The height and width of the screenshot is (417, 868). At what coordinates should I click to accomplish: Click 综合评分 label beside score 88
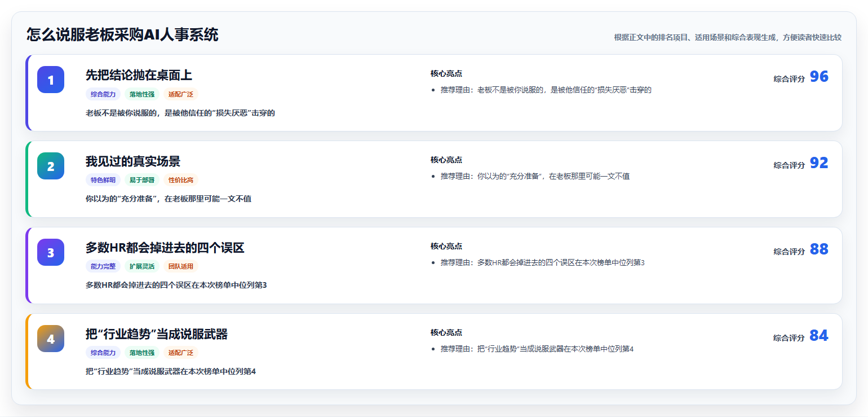[x=789, y=252]
